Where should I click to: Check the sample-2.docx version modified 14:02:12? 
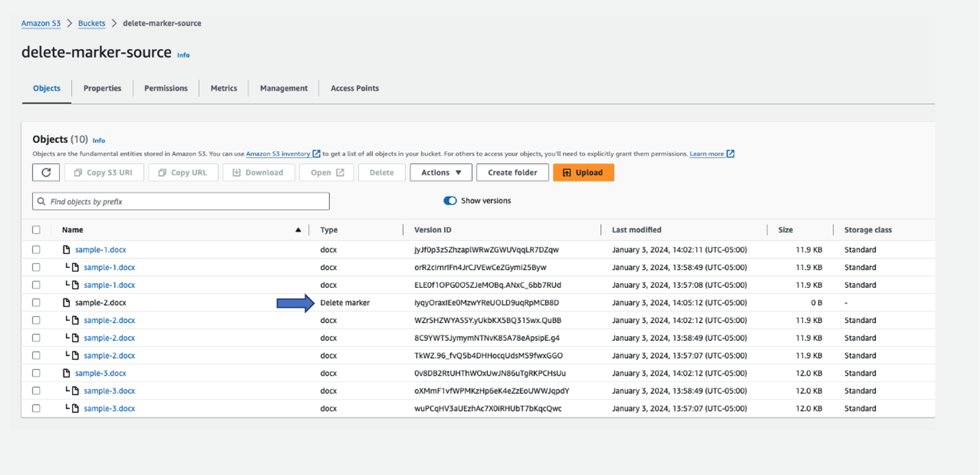[x=36, y=321]
